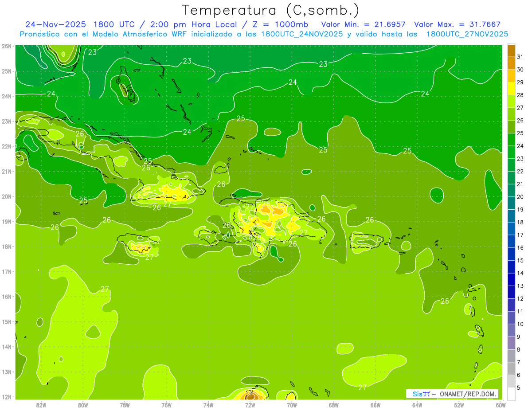Click the '26N' latitude axis label
Screen dimensions: 532x411
[7, 46]
